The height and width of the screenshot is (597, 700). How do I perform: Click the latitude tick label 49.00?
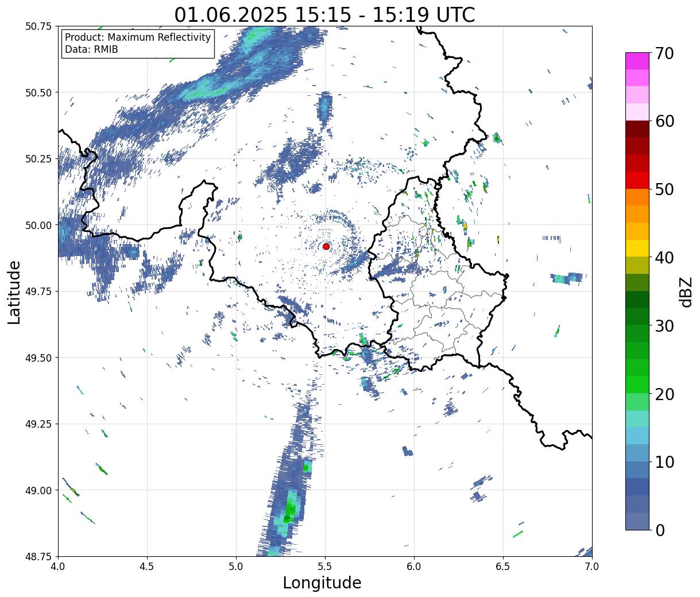[x=38, y=490]
